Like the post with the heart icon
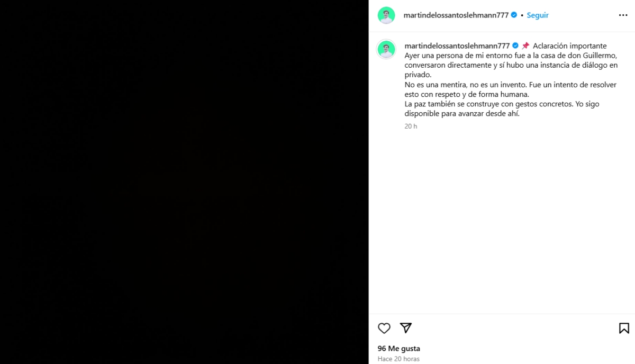635x364 pixels. pos(384,328)
